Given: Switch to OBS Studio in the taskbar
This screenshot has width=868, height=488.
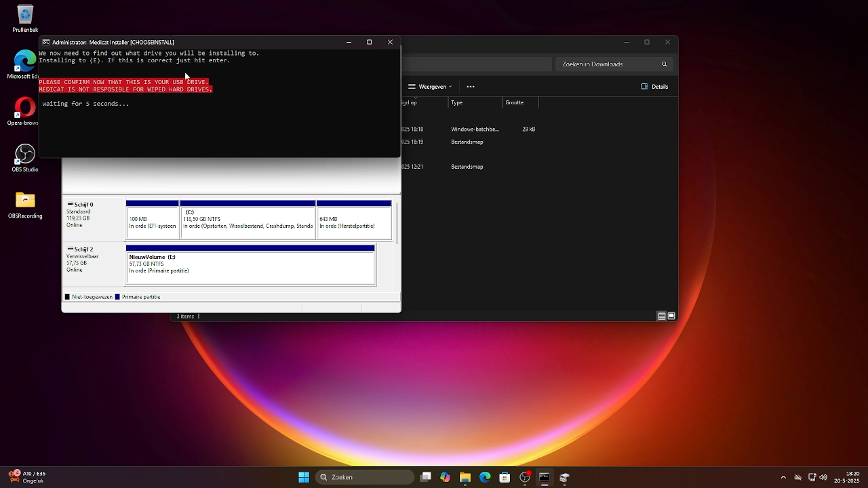Looking at the screenshot, I should coord(525,477).
